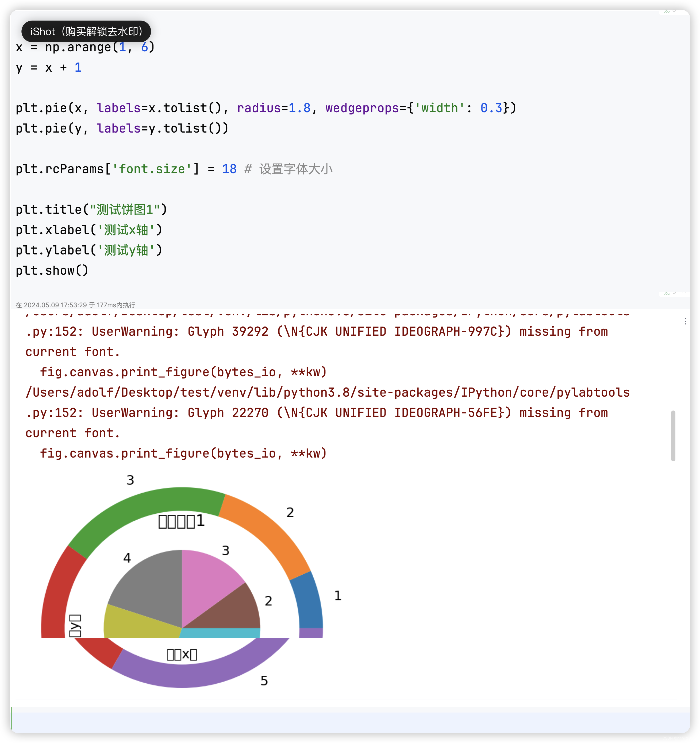Click the typo indicator at top-right corner
Screen dimensions: 700x743
point(667,11)
